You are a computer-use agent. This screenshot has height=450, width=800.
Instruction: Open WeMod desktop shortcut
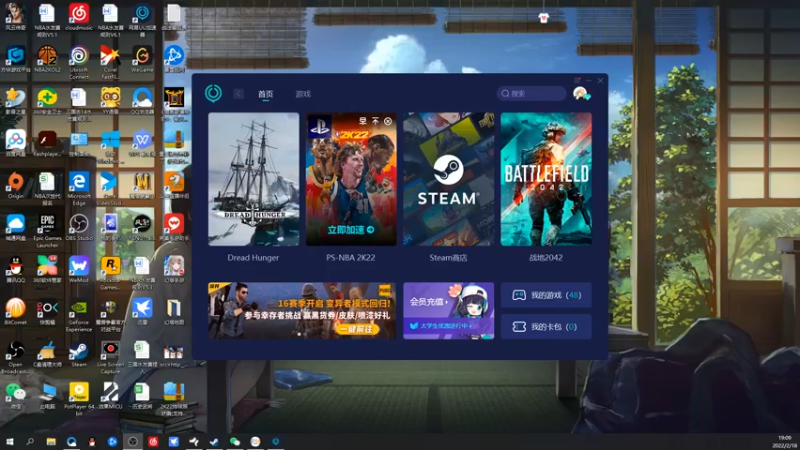(79, 269)
